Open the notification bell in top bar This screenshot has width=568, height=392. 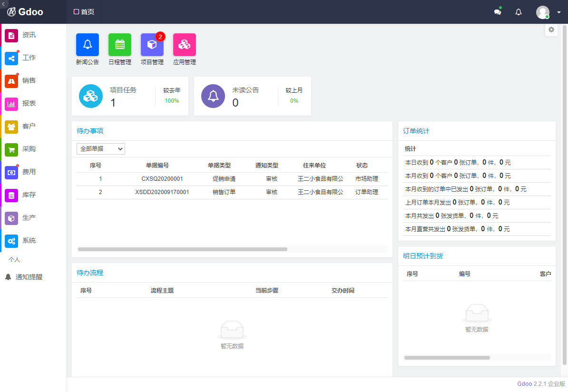click(519, 12)
